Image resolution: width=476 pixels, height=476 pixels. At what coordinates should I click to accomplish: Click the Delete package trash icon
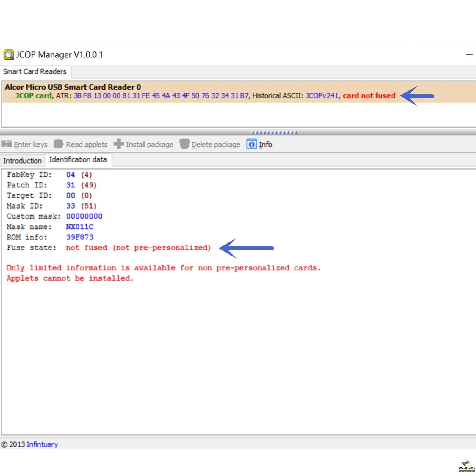[x=184, y=144]
